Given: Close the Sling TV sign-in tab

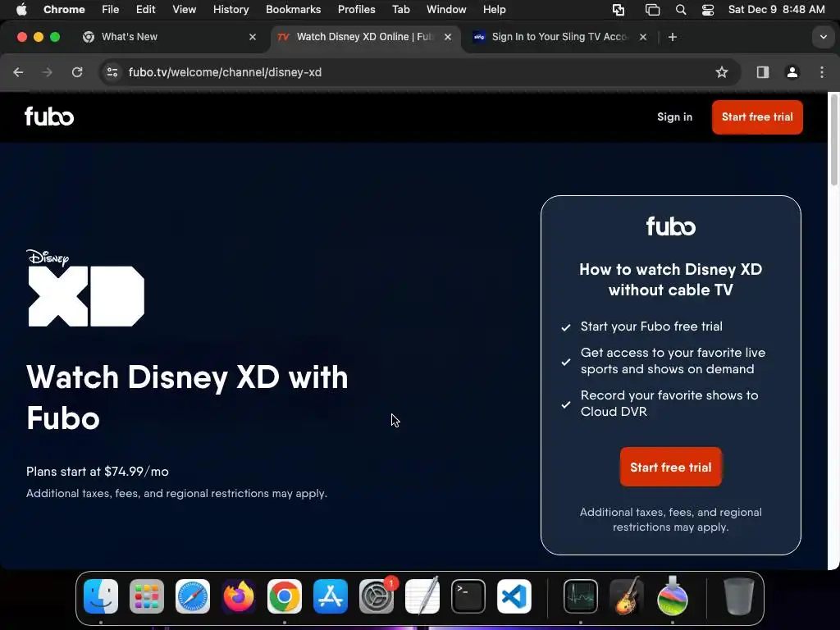Looking at the screenshot, I should point(643,37).
